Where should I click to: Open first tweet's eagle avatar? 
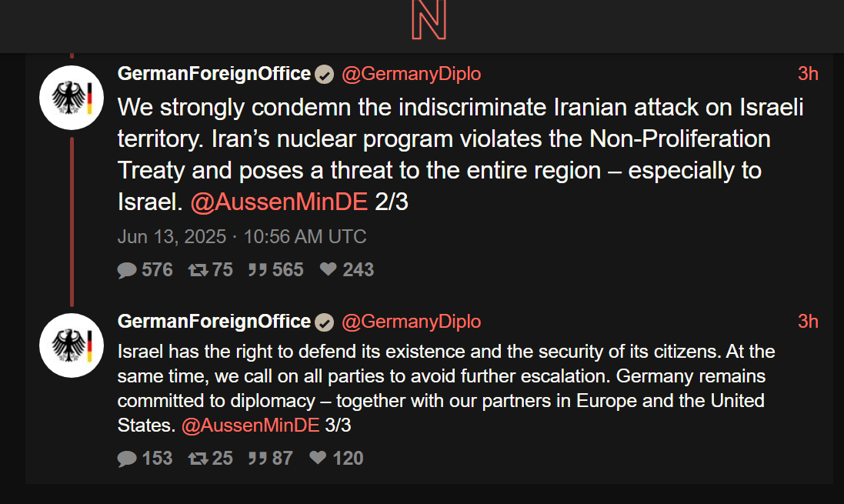pyautogui.click(x=72, y=98)
